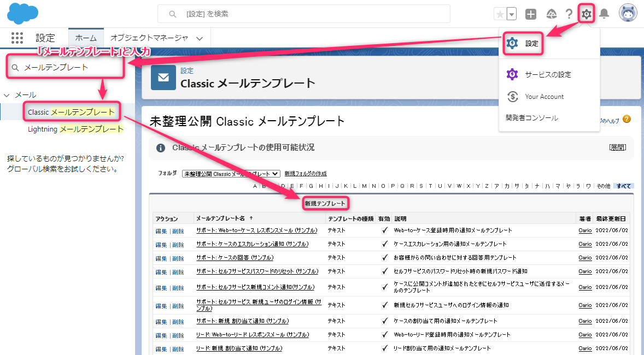Open the フォルダ dropdown

231,174
